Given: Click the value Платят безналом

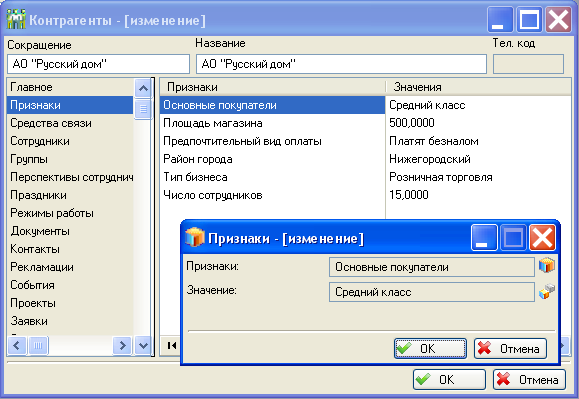Looking at the screenshot, I should 434,141.
